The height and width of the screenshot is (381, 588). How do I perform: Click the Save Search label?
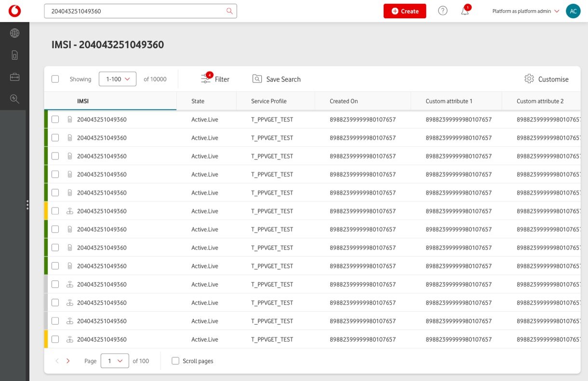(283, 79)
